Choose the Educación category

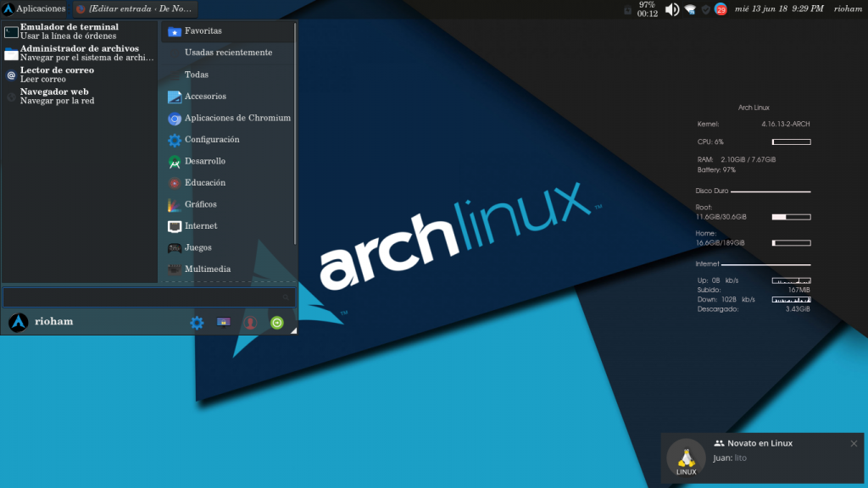click(x=227, y=183)
